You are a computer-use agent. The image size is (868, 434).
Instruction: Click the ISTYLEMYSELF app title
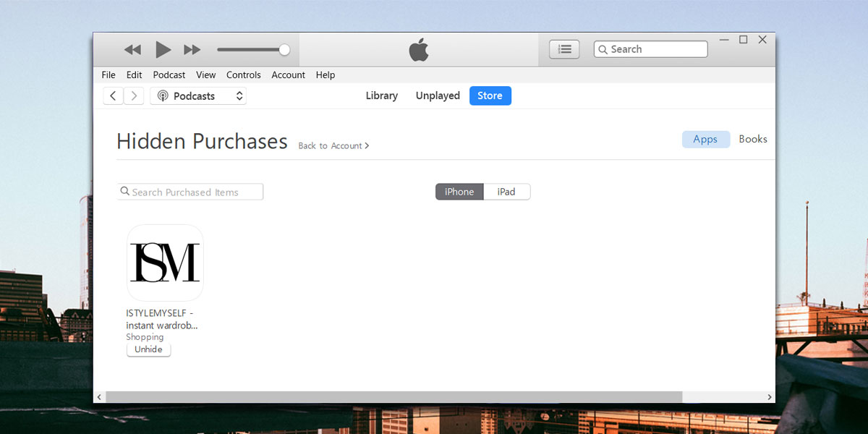[x=162, y=319]
